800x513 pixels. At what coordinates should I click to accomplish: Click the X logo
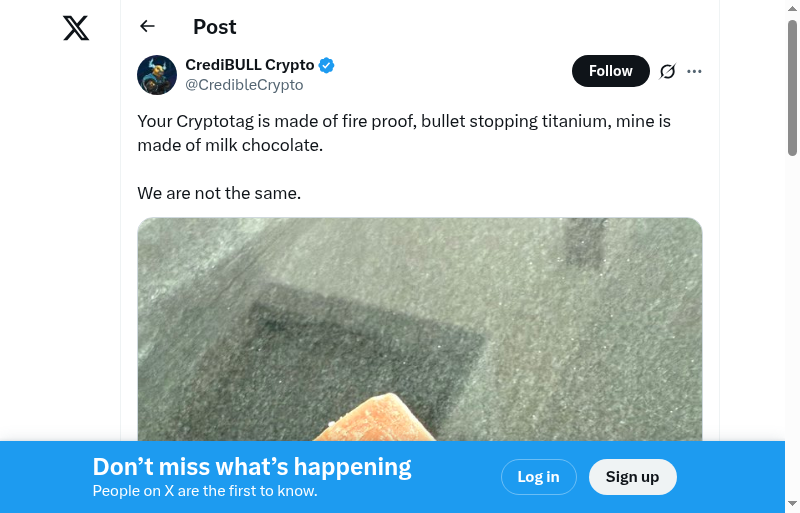coord(76,28)
